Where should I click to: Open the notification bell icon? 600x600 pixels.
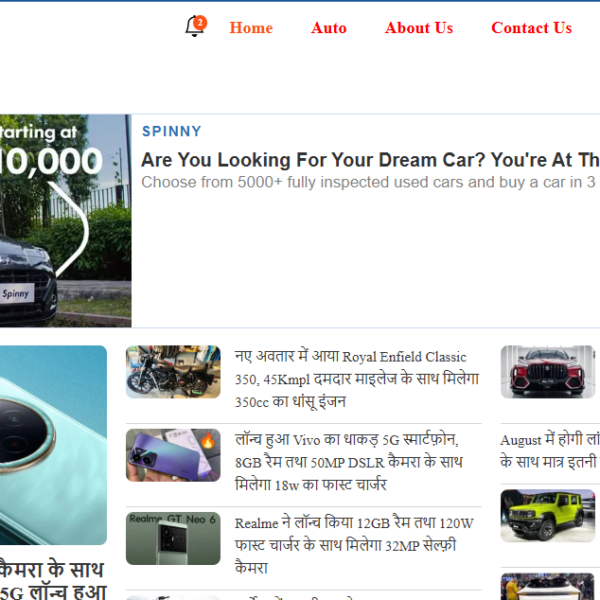196,26
